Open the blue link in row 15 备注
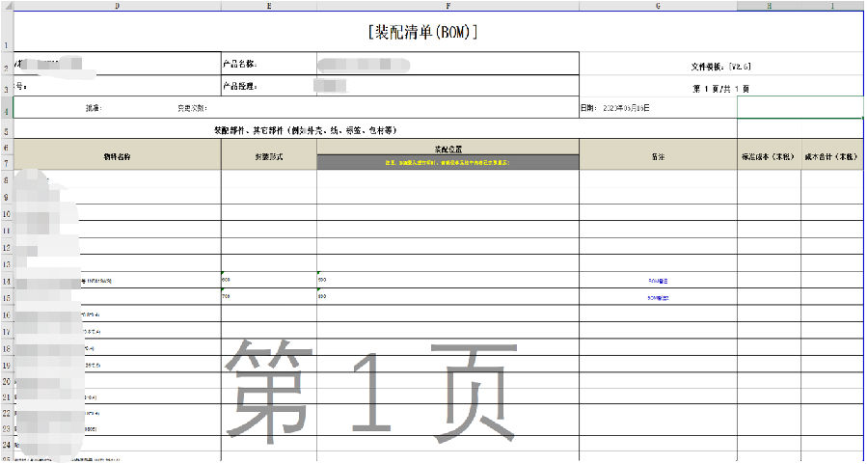868x464 pixels. click(658, 298)
